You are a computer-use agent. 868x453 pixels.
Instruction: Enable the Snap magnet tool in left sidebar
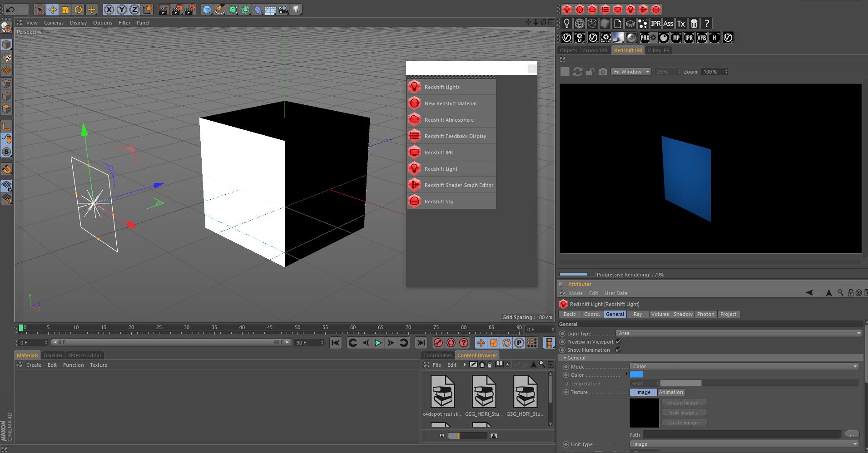pyautogui.click(x=6, y=169)
